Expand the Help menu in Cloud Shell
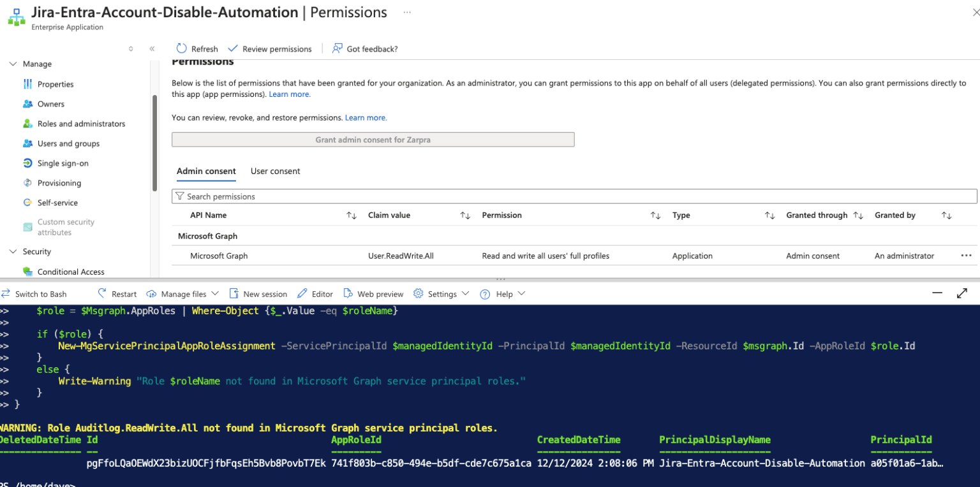The width and height of the screenshot is (980, 487). point(503,293)
